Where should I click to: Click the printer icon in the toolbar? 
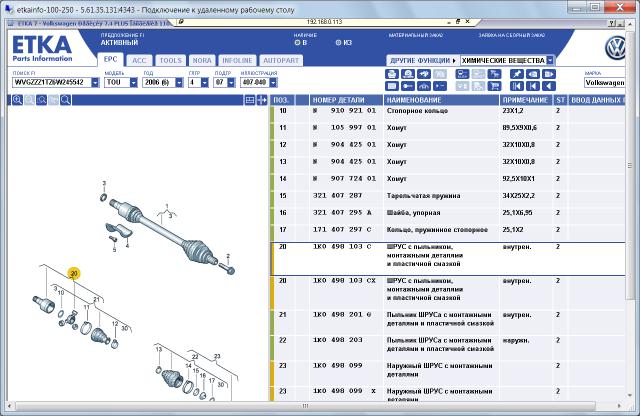point(392,74)
